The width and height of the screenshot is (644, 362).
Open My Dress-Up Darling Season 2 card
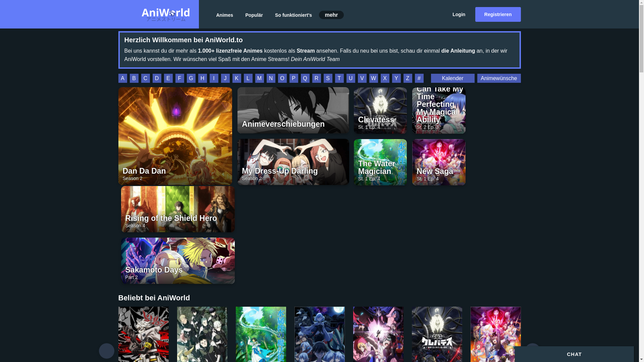click(x=293, y=162)
